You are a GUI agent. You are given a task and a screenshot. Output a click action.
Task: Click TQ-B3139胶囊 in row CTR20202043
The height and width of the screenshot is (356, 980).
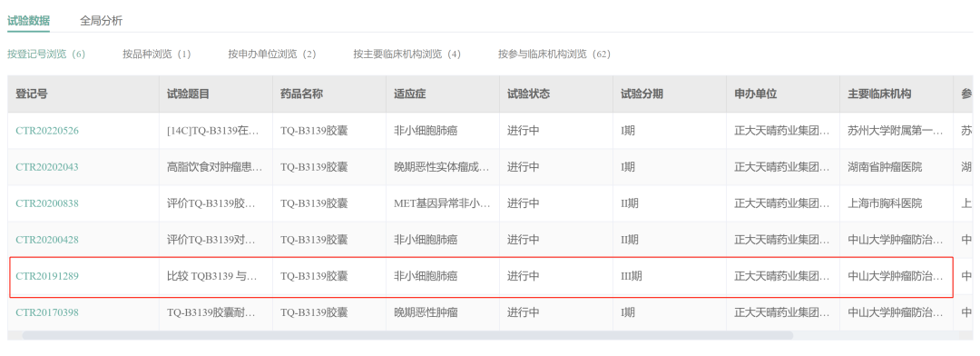314,167
